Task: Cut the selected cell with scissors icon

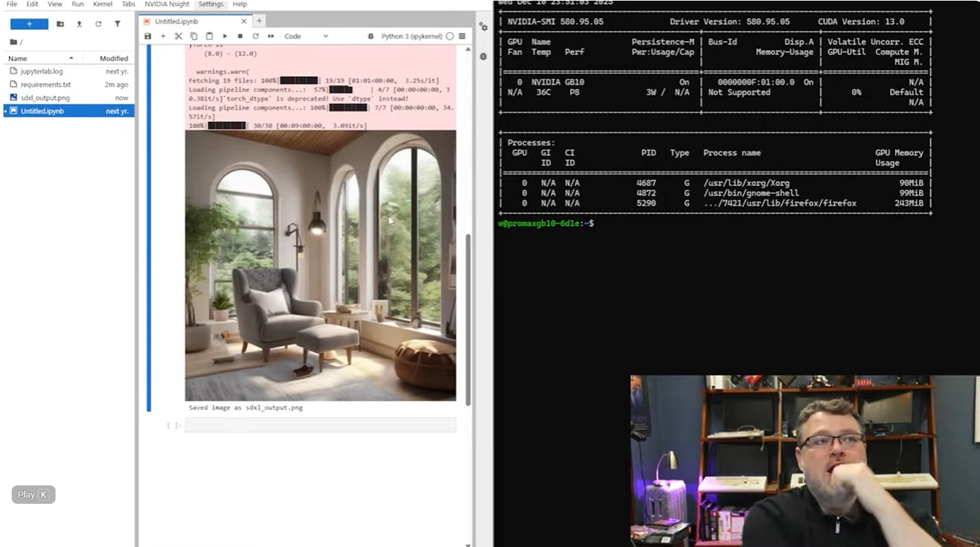Action: pos(178,36)
